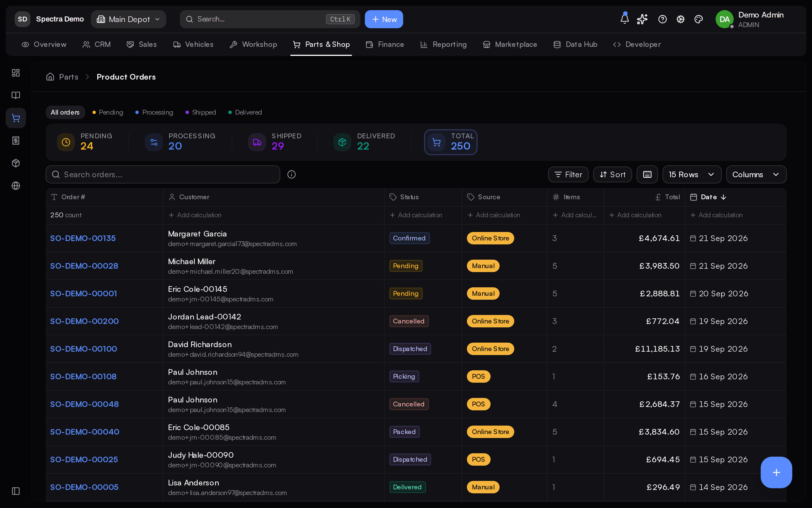
Task: Open the CRM tab
Action: point(96,44)
